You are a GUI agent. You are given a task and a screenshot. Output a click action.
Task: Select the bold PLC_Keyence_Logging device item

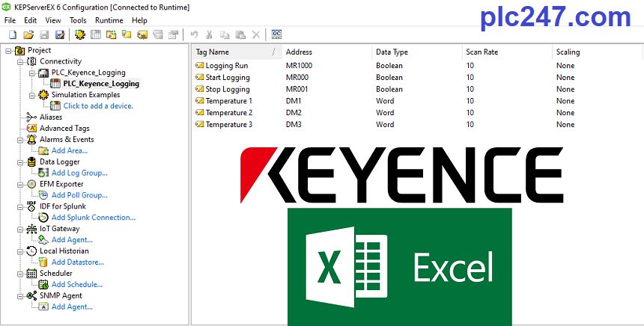coord(101,84)
